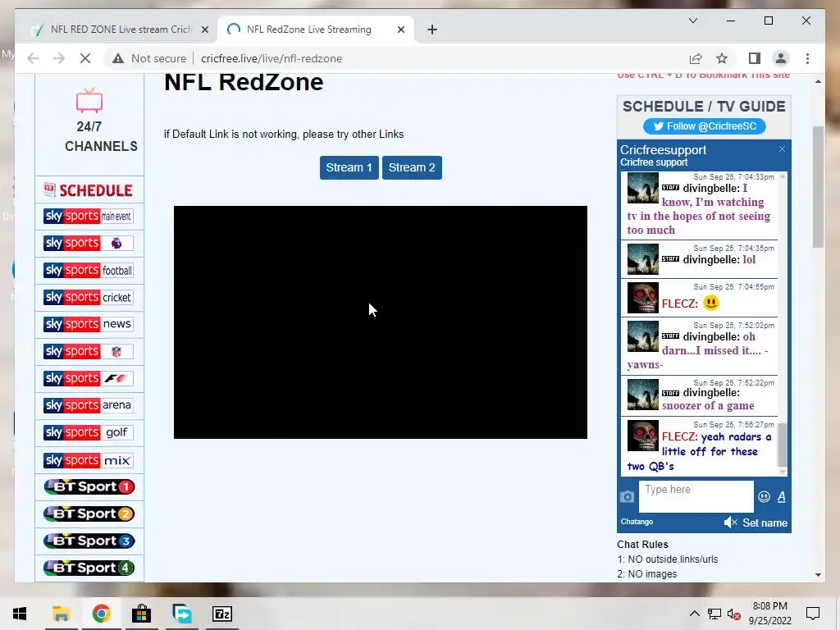Click the address bar URL cricfree.live
This screenshot has width=840, height=630.
pos(272,58)
